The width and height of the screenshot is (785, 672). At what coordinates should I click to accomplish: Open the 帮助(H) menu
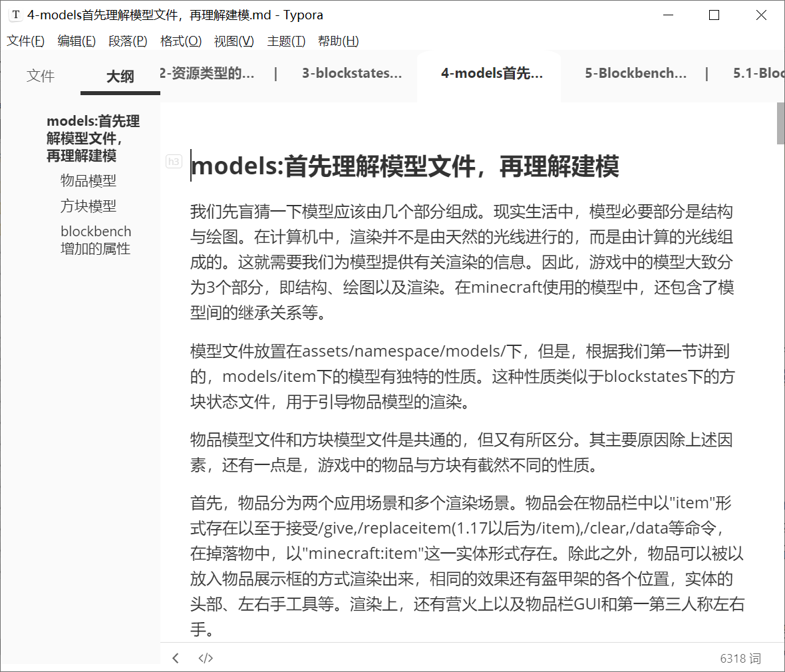pyautogui.click(x=339, y=41)
